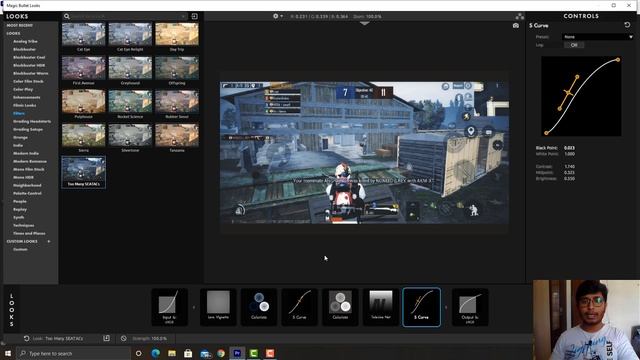The width and height of the screenshot is (640, 360).
Task: Apply the Day Trip look
Action: point(177,37)
